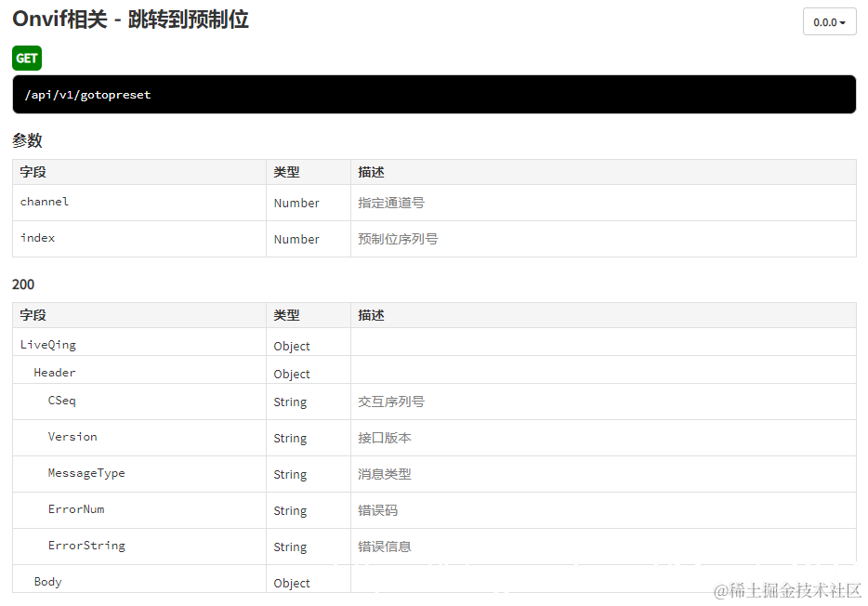Click the green GET method badge
Screen dimensions: 868x606
click(27, 59)
